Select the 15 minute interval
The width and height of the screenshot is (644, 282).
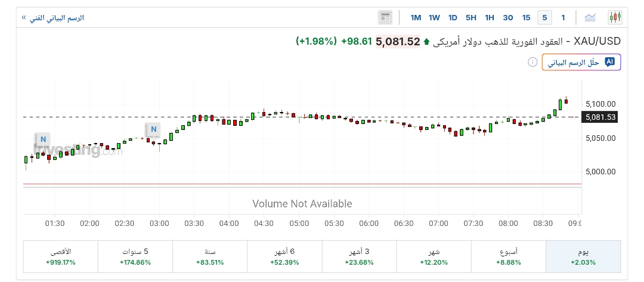coord(526,17)
